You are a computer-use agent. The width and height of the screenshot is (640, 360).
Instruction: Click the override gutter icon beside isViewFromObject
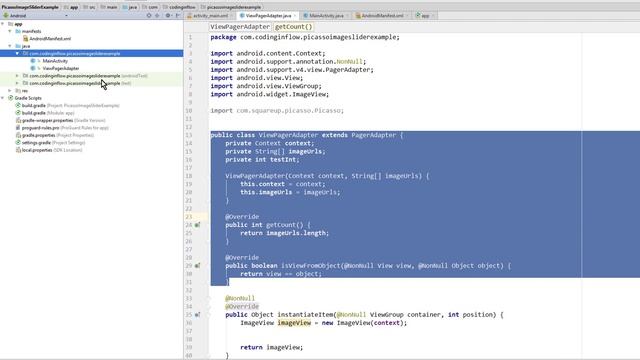click(198, 266)
